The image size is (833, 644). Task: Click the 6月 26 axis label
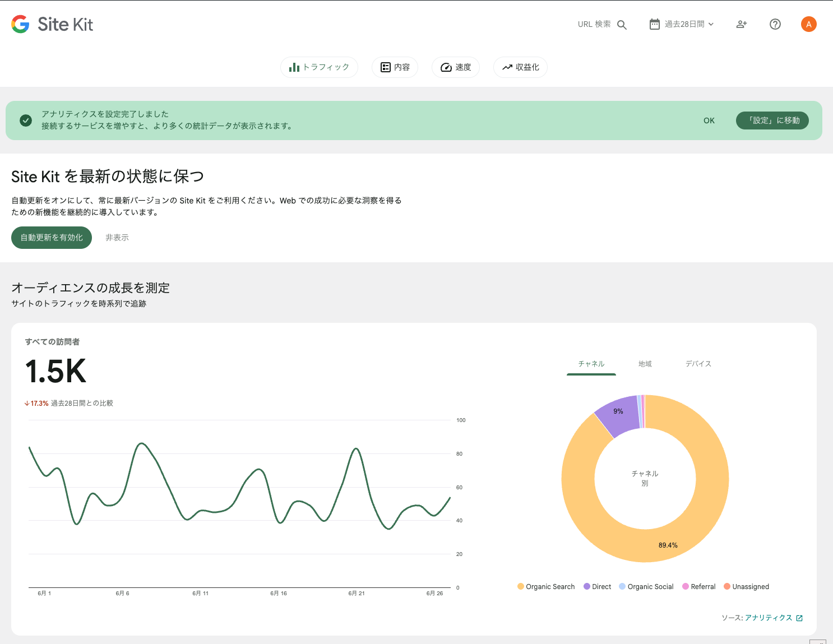[x=434, y=593]
